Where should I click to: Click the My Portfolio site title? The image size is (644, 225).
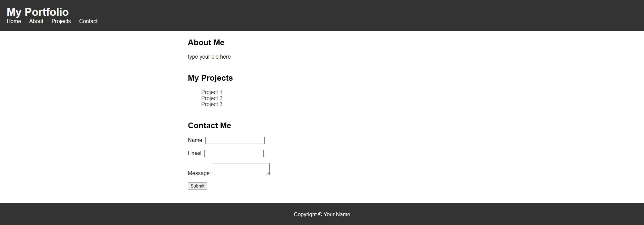click(38, 12)
